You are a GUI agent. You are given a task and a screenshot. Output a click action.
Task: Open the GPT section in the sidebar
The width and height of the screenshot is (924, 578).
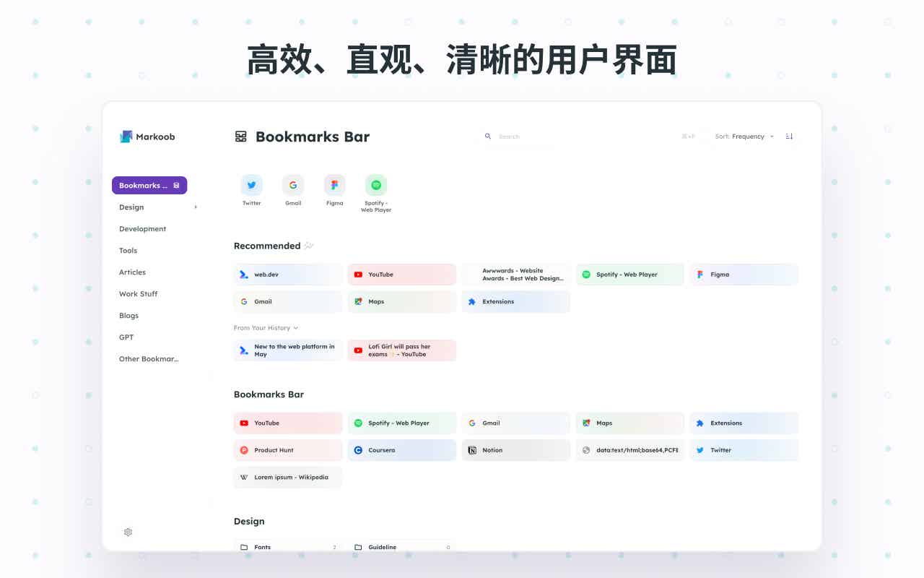pyautogui.click(x=126, y=337)
